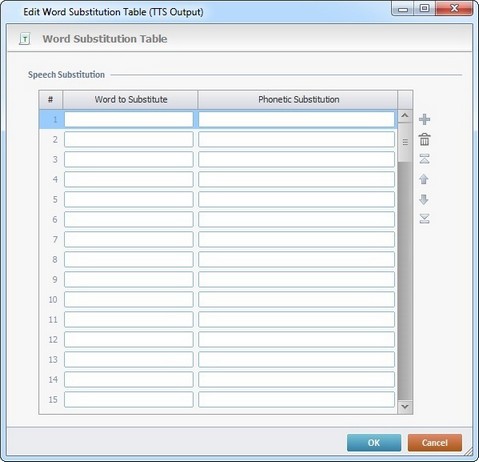Select row number 12 in the table

[53, 339]
